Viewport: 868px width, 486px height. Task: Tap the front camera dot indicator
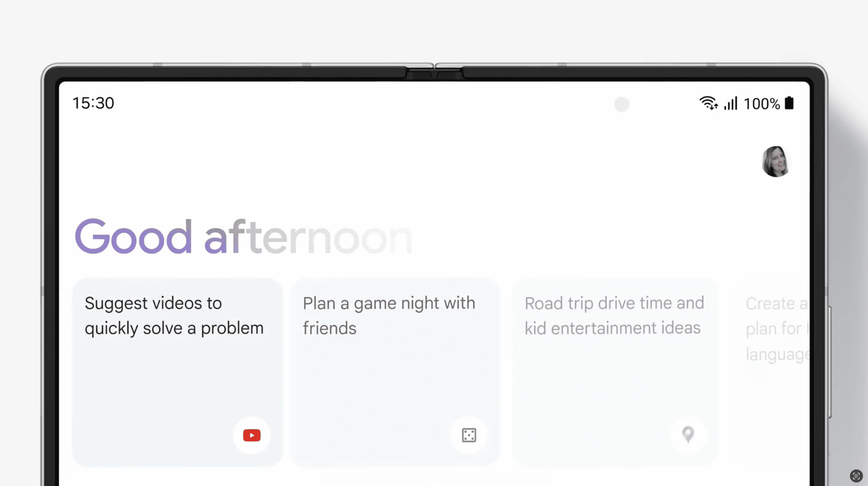[622, 104]
